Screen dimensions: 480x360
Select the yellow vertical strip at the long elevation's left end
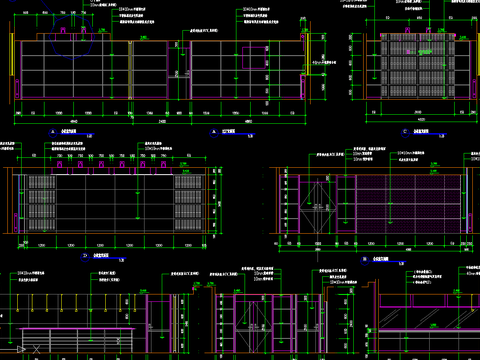pyautogui.click(x=12, y=54)
